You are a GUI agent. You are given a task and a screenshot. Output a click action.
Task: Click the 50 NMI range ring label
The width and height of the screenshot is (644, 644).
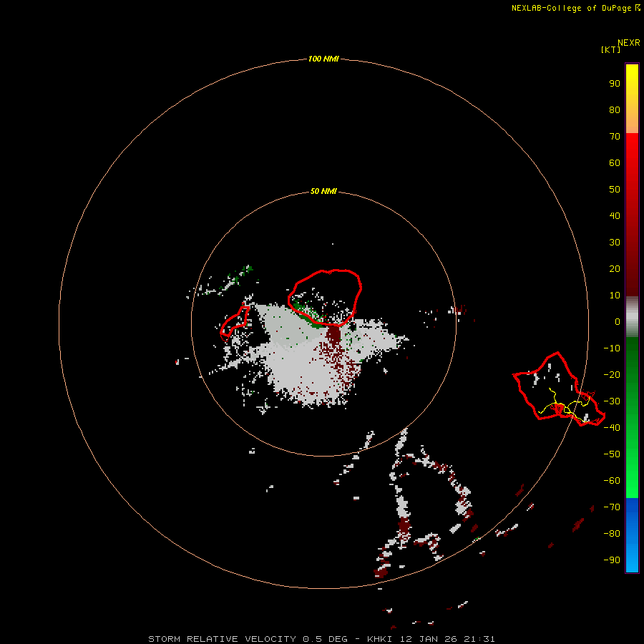(323, 191)
